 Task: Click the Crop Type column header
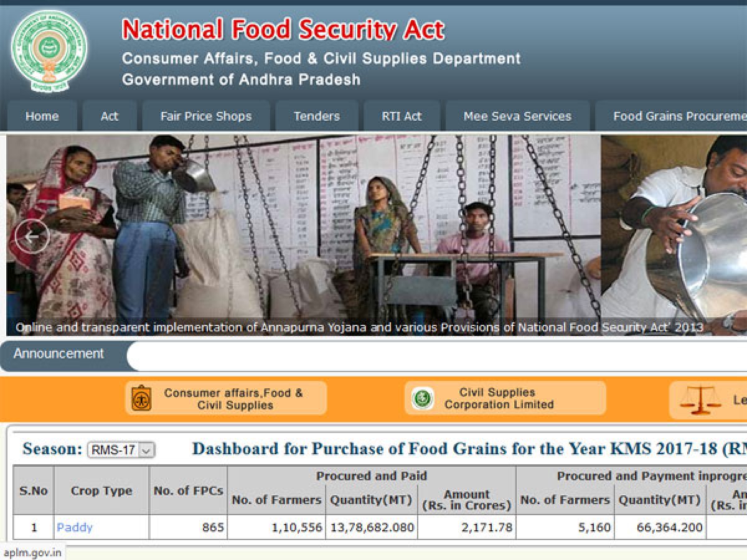point(101,490)
